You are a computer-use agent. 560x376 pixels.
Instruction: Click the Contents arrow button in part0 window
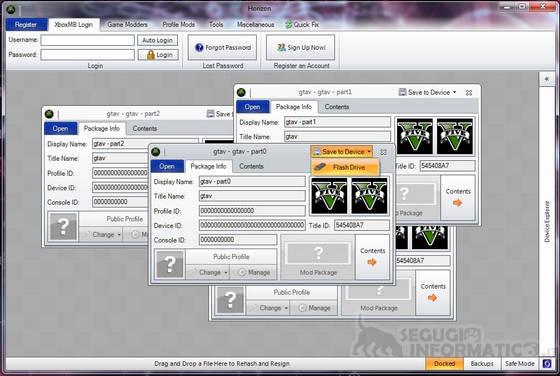(372, 257)
